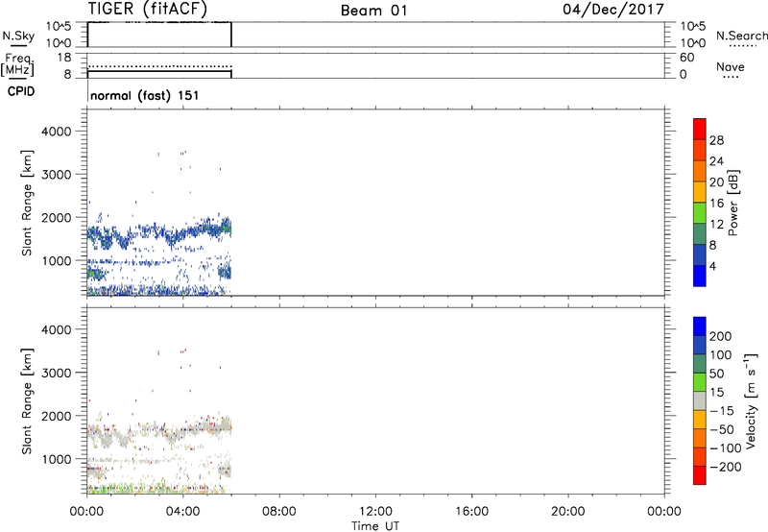The height and width of the screenshot is (532, 768).
Task: Select the 3000 km tick in the power panel
Action: tap(57, 175)
